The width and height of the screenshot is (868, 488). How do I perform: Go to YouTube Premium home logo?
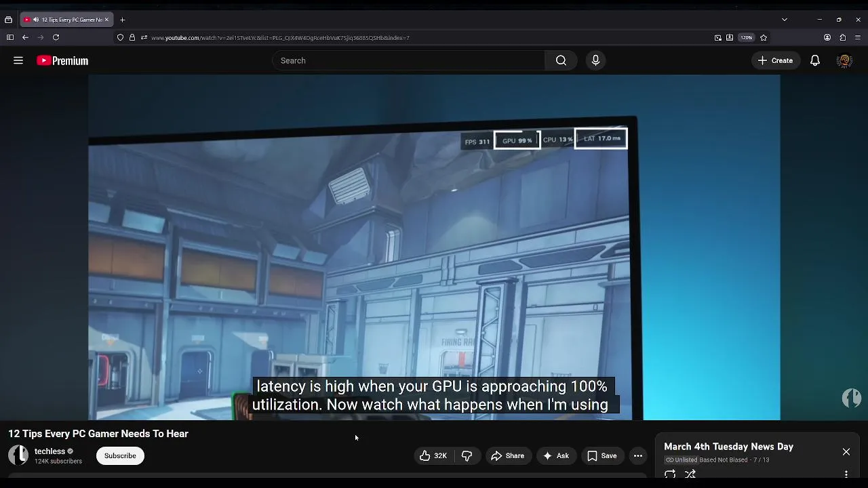62,60
